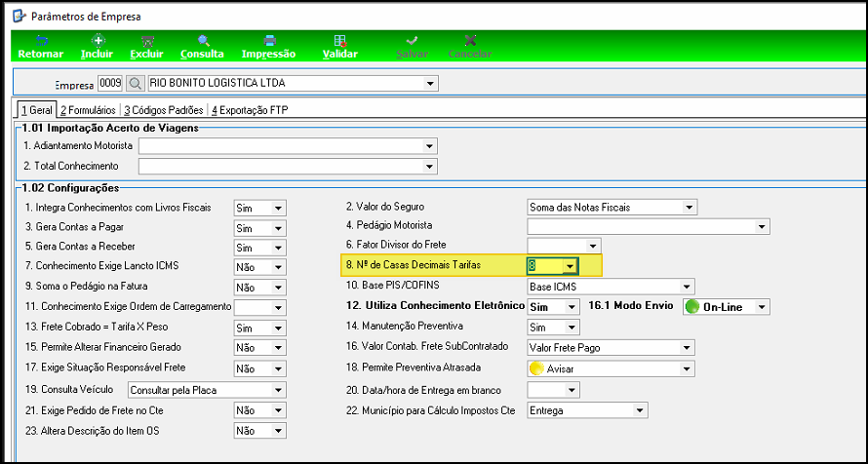Open Integra Conhecimentos com Livros Fiscais dropdown

pos(279,209)
